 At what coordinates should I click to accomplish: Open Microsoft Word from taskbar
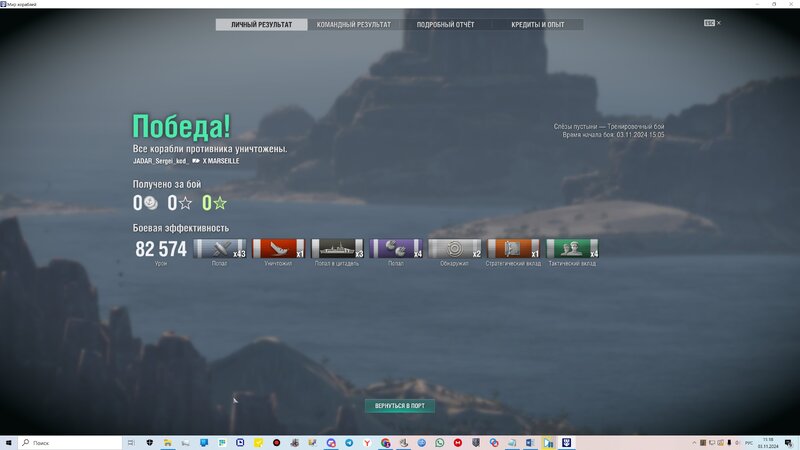pos(530,443)
